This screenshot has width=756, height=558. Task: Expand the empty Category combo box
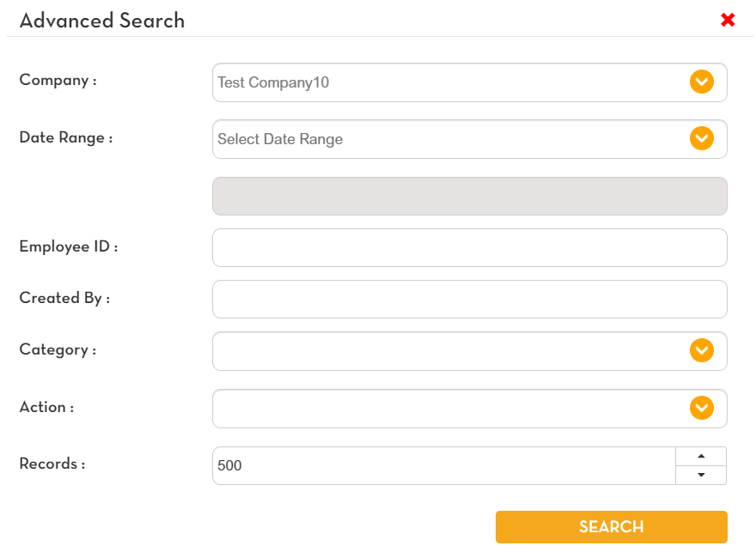(447, 351)
